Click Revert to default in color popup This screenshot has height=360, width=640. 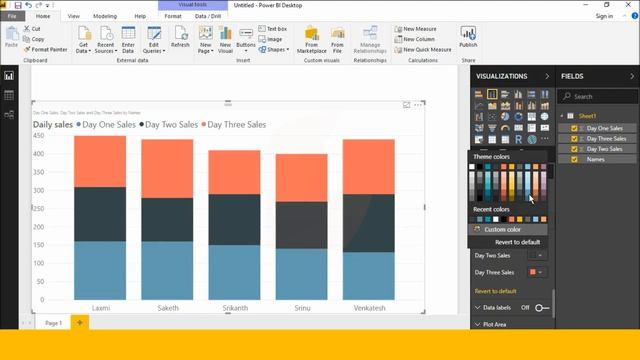click(517, 242)
